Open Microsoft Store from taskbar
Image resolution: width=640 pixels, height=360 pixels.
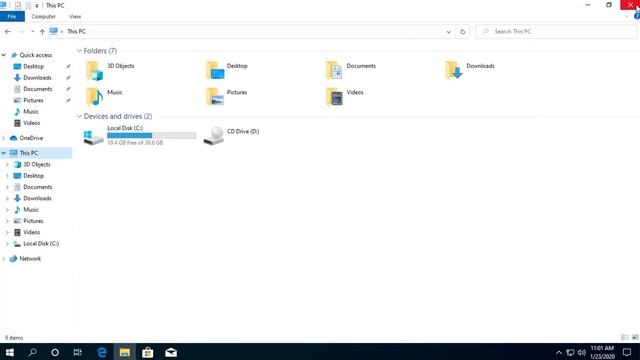point(147,352)
